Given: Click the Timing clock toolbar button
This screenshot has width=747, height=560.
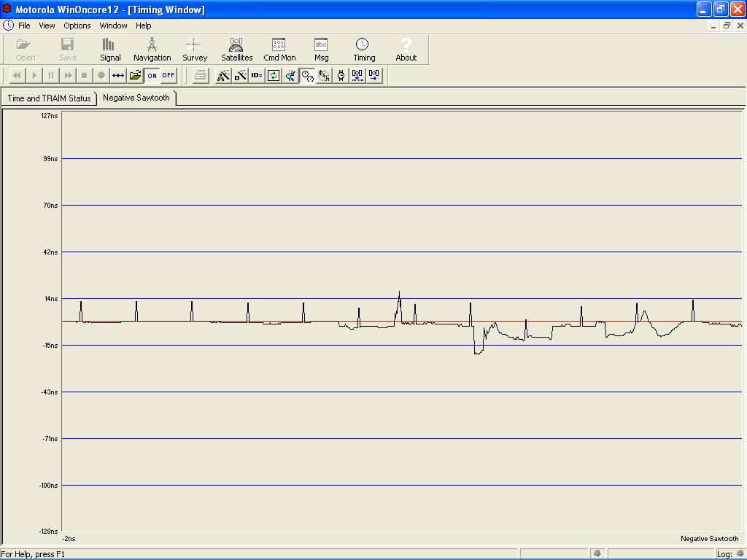Looking at the screenshot, I should (364, 50).
